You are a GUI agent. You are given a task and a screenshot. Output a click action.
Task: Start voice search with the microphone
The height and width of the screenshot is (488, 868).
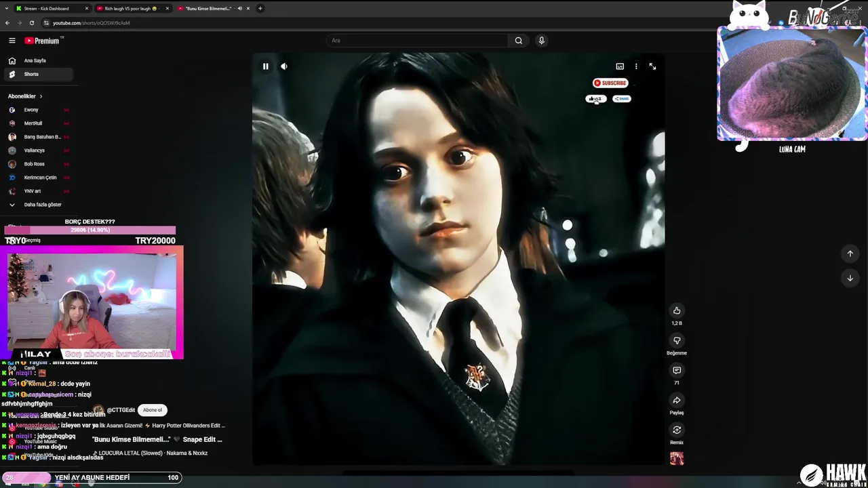click(541, 41)
